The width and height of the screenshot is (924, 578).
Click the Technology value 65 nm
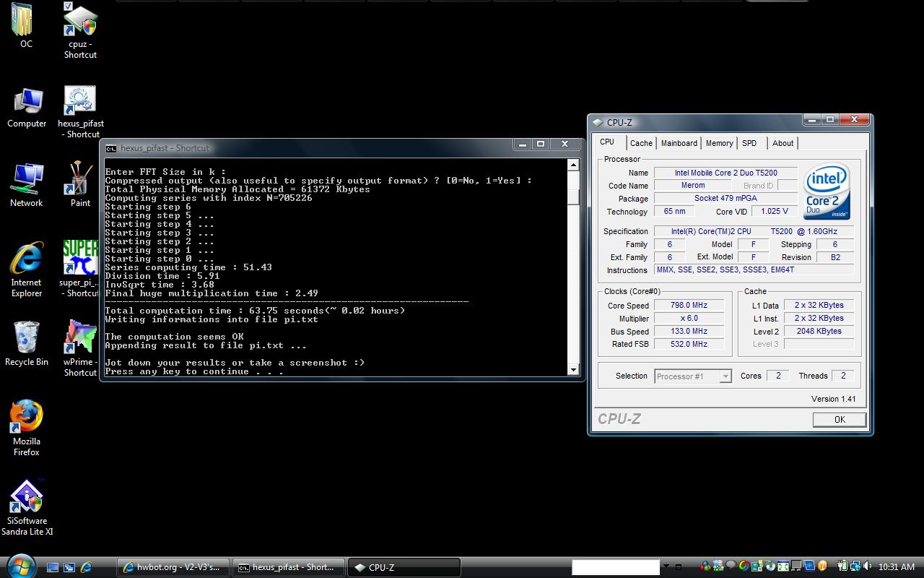674,212
